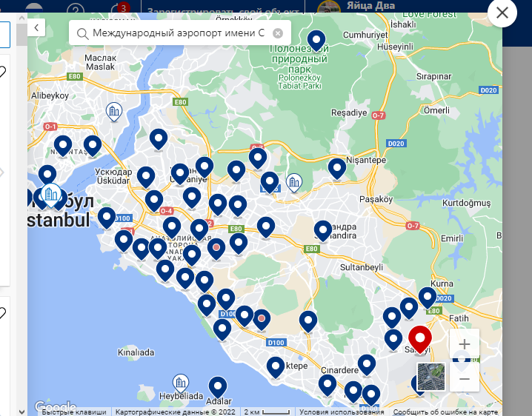Switch to satellite view thumbnail
Image resolution: width=532 pixels, height=416 pixels.
point(431,377)
